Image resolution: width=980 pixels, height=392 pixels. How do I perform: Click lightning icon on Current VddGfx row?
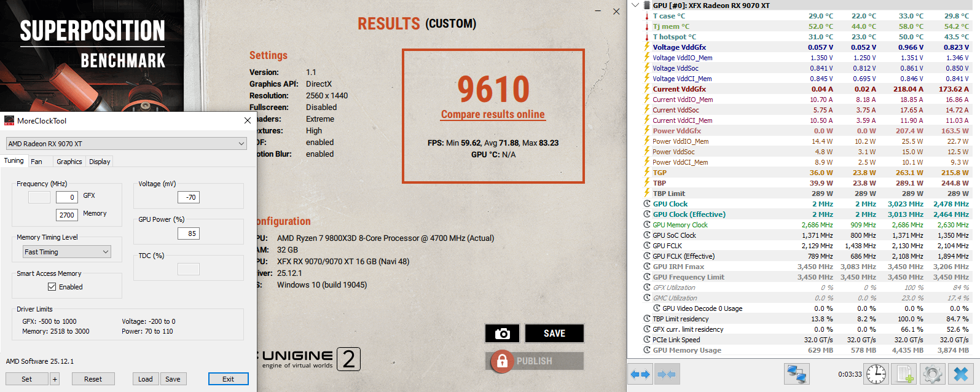click(647, 88)
